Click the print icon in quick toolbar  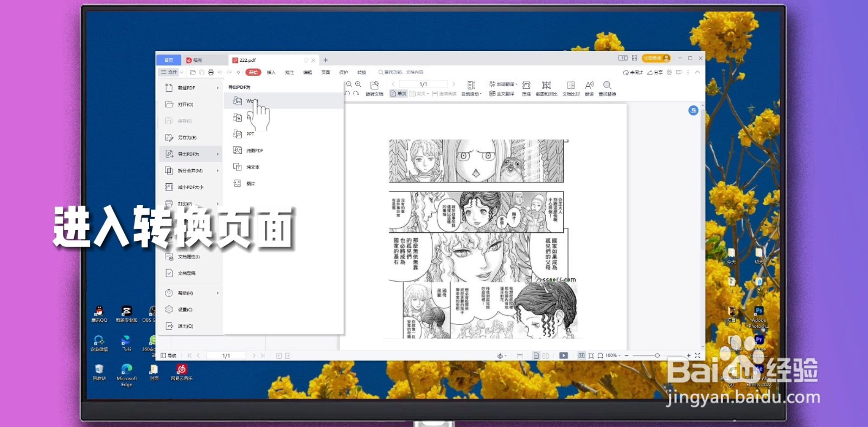point(211,72)
